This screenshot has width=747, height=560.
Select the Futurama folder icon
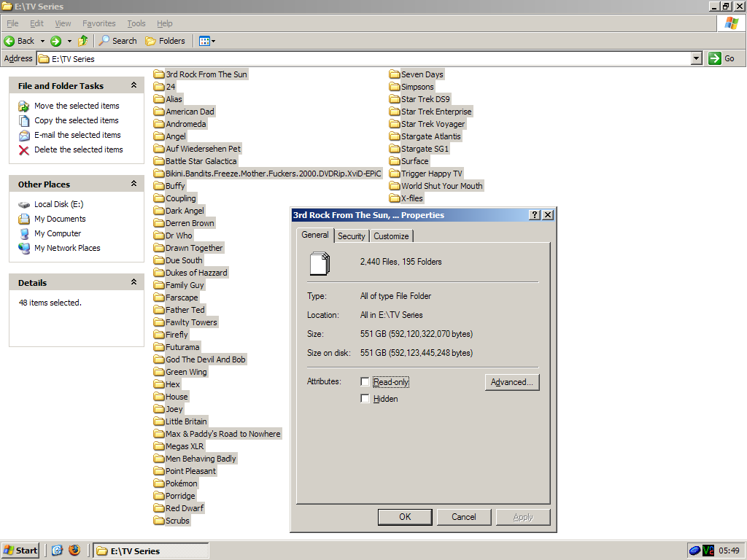point(158,346)
